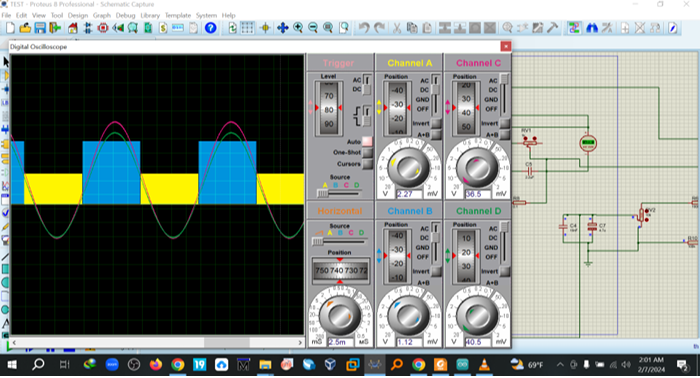Image resolution: width=700 pixels, height=378 pixels.
Task: Flip the trigger AC/DC coupling switch
Action: click(x=367, y=85)
